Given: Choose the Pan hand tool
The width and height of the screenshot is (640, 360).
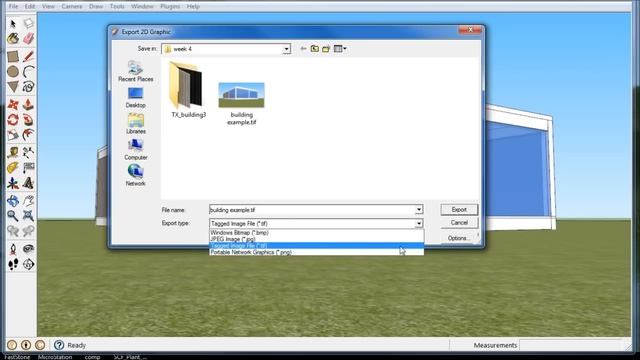Looking at the screenshot, I should coord(28,200).
